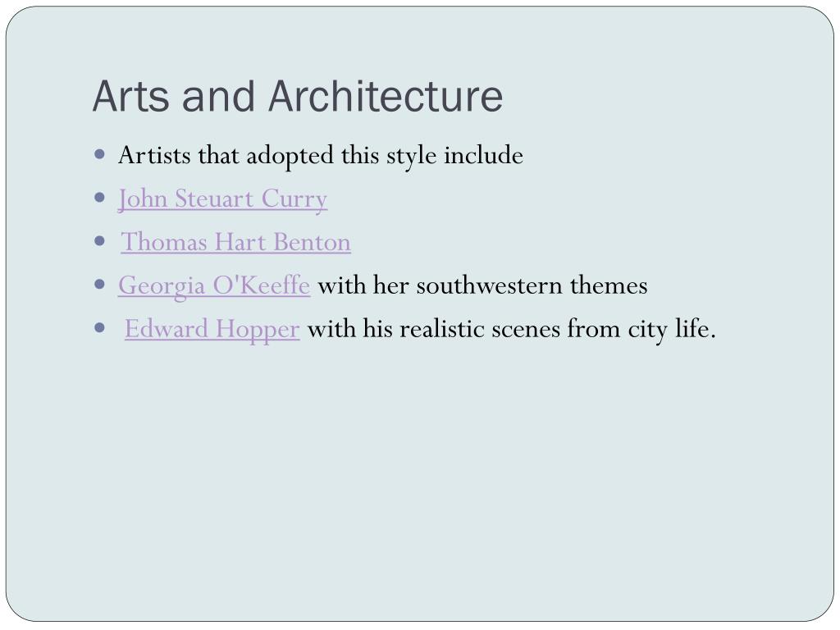Image resolution: width=840 pixels, height=630 pixels.
Task: Click the 'Artists that adopted this style include' line
Action: [321, 156]
